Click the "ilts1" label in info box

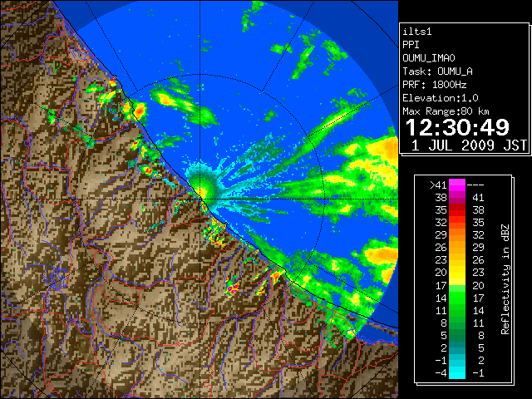point(417,32)
